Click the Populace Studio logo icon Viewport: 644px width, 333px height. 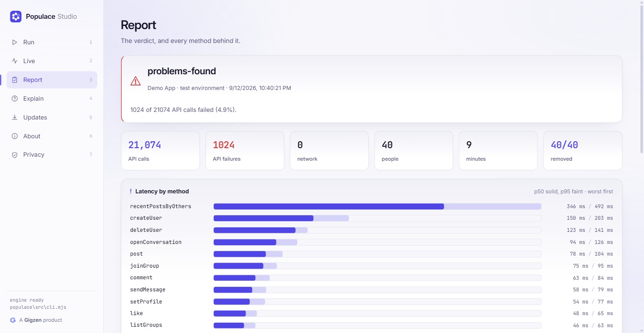click(x=16, y=17)
